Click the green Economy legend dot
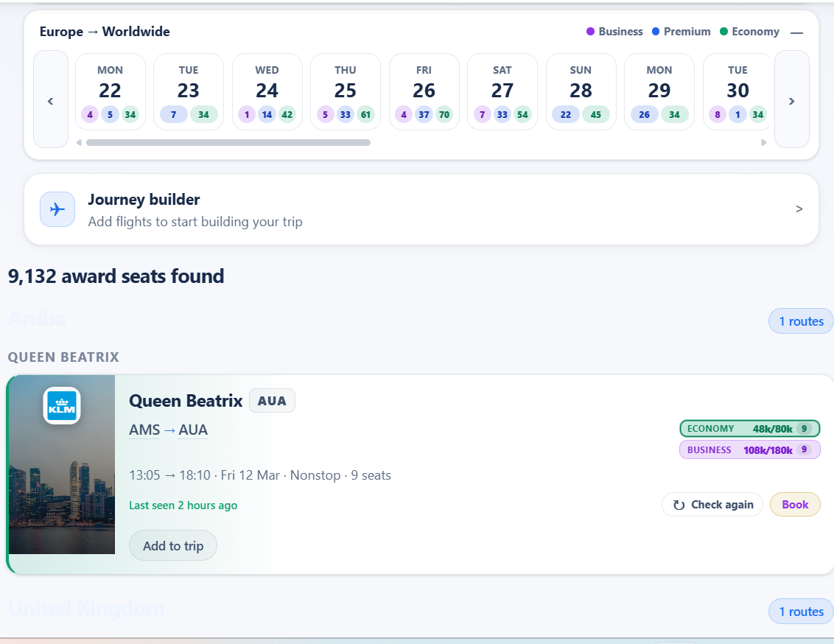Screen dimensions: 834x644 click(723, 32)
